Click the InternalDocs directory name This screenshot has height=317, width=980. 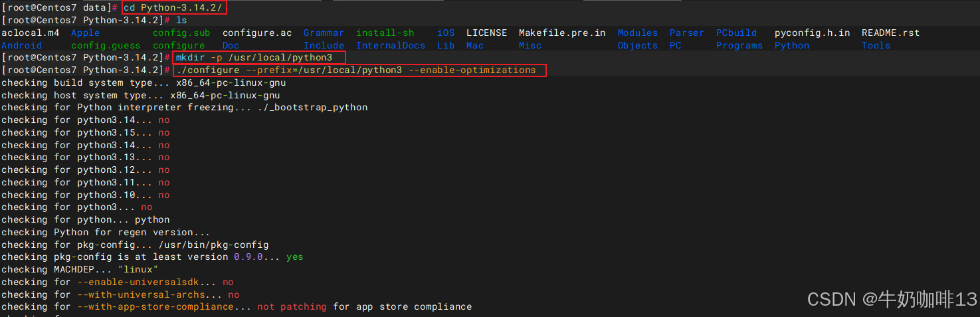[x=391, y=45]
